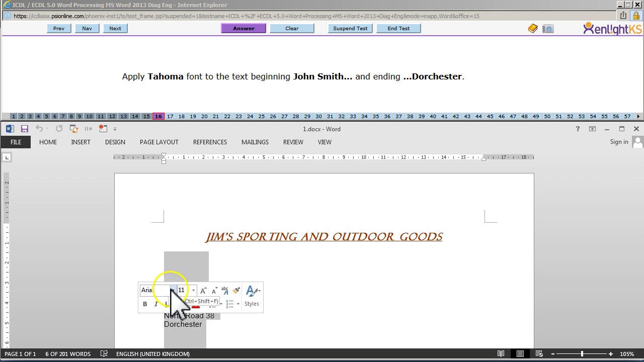Click the 6 OF 201 WORDS counter

[x=68, y=354]
